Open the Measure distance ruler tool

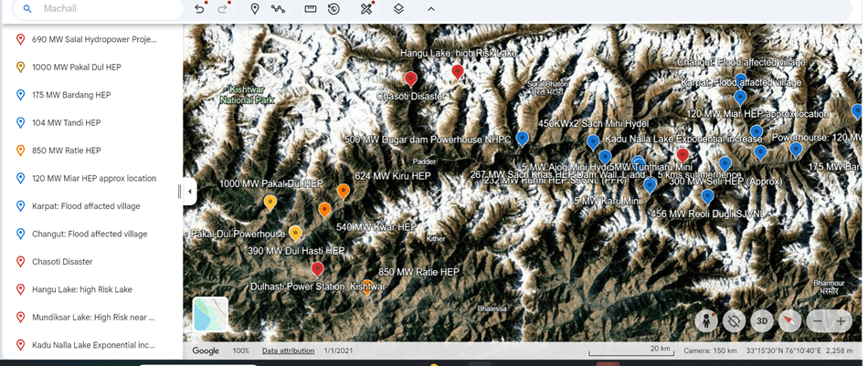[x=311, y=9]
